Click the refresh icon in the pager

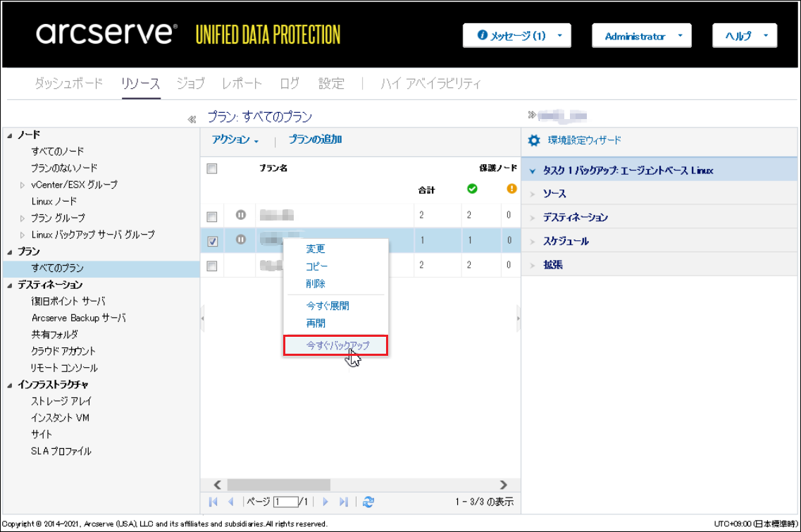368,502
